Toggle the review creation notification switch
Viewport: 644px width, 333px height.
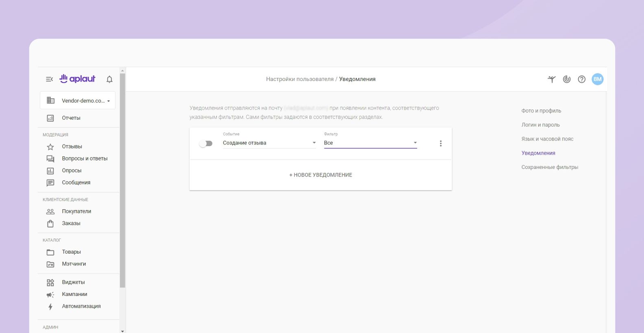(x=206, y=143)
